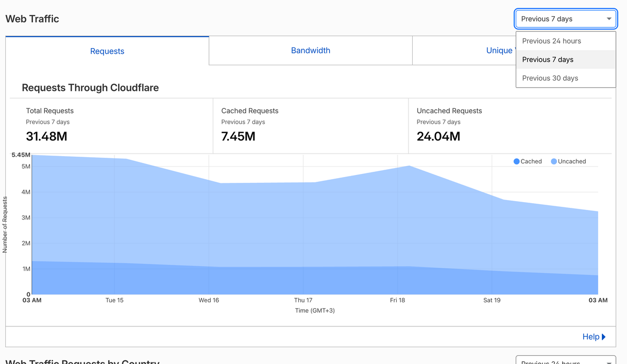The image size is (627, 364).
Task: Click the Fri 18 axis label
Action: [397, 300]
